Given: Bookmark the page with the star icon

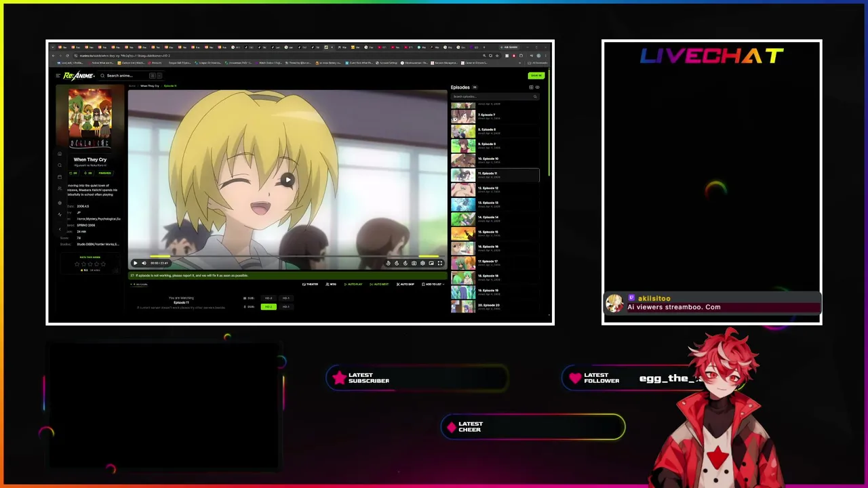Looking at the screenshot, I should pos(497,56).
